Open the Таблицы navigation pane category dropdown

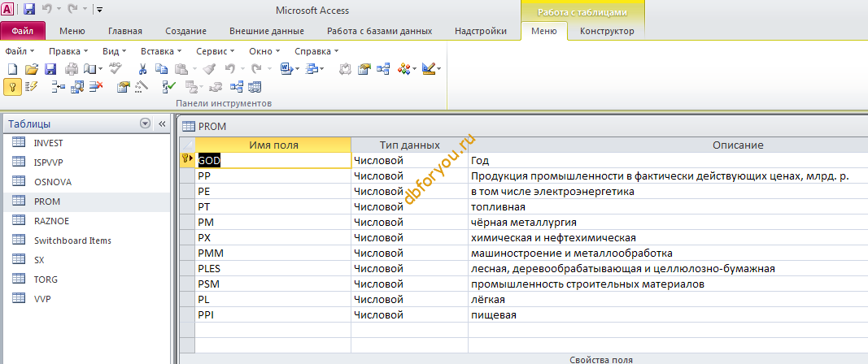tap(145, 124)
